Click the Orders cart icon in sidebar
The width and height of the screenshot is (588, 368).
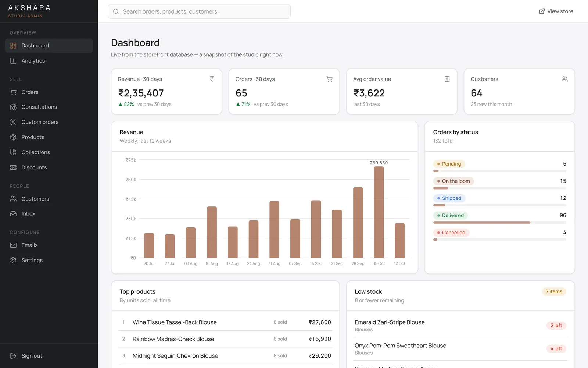coord(13,92)
